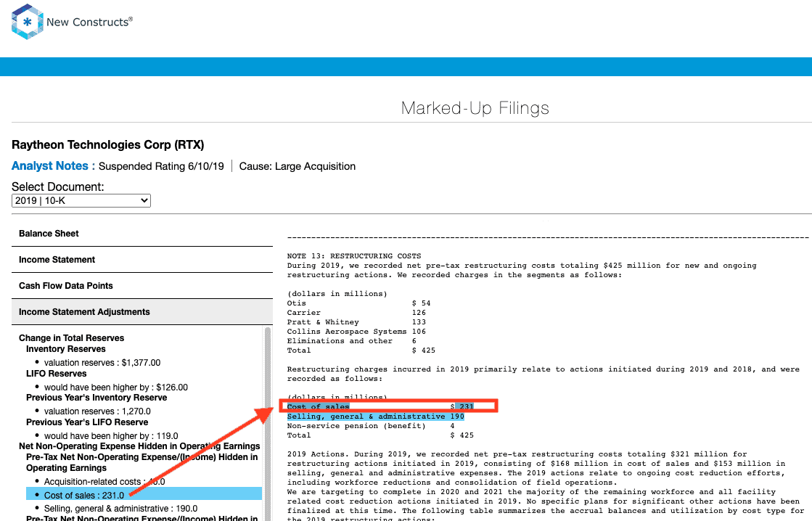
Task: Click the Pratt & Whitney row in filing
Action: coord(356,322)
